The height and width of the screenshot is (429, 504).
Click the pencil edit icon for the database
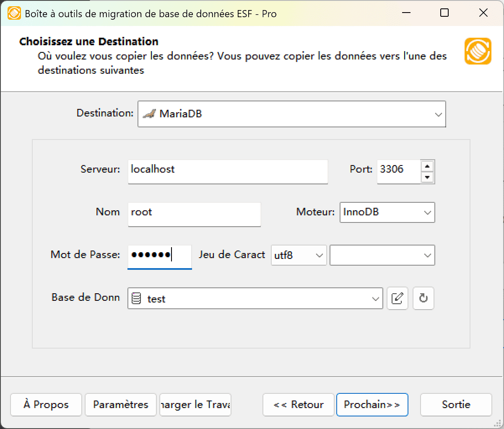[x=397, y=298]
